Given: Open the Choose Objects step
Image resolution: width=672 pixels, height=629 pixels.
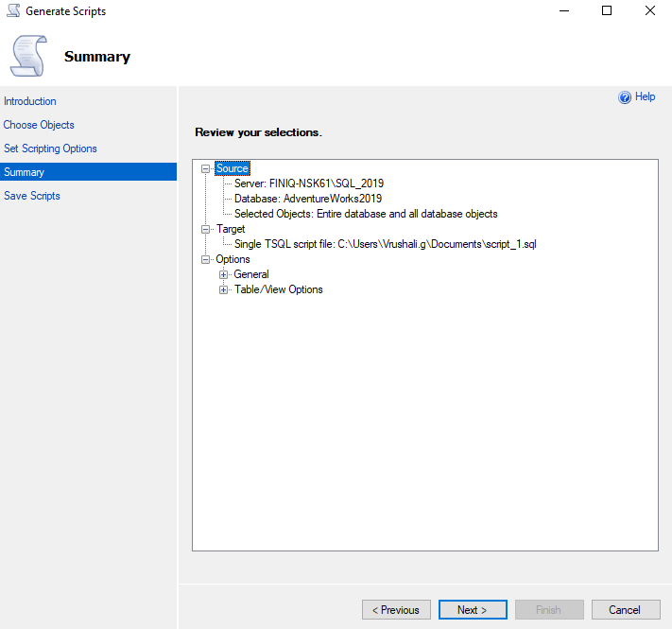Looking at the screenshot, I should (x=39, y=125).
